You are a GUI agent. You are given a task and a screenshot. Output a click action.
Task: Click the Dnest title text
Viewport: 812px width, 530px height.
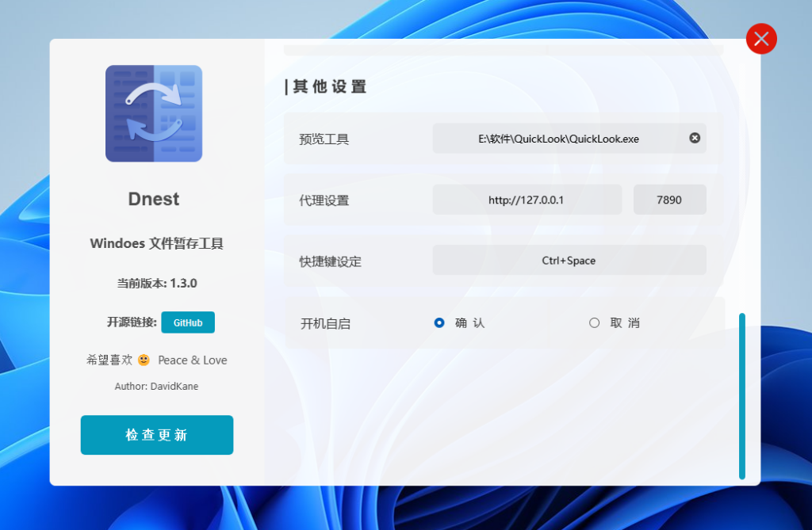(x=154, y=199)
